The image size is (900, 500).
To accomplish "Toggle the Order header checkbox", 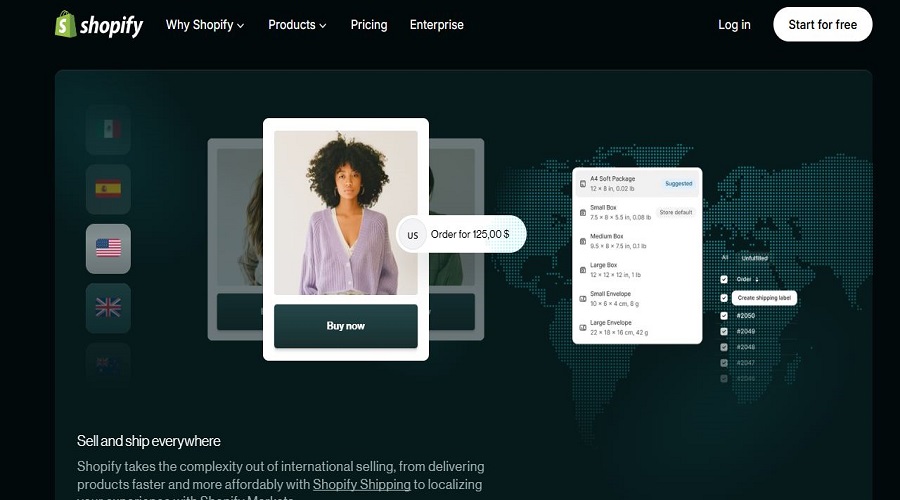I will pyautogui.click(x=724, y=280).
